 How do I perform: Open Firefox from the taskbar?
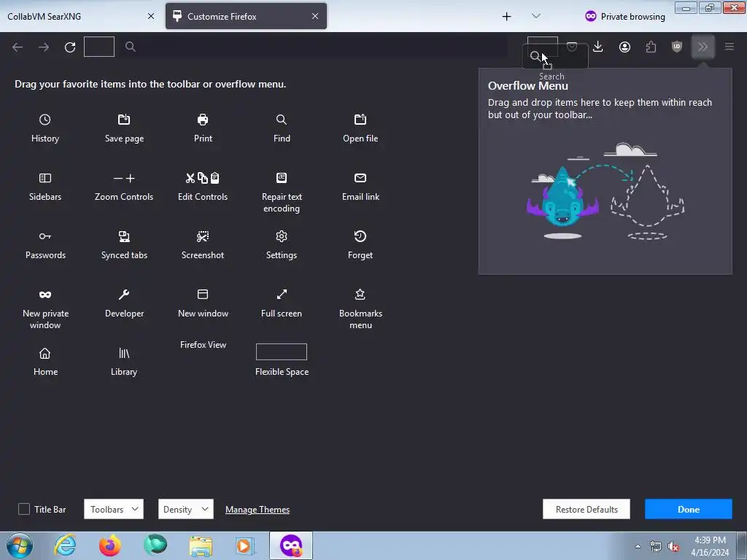[110, 545]
